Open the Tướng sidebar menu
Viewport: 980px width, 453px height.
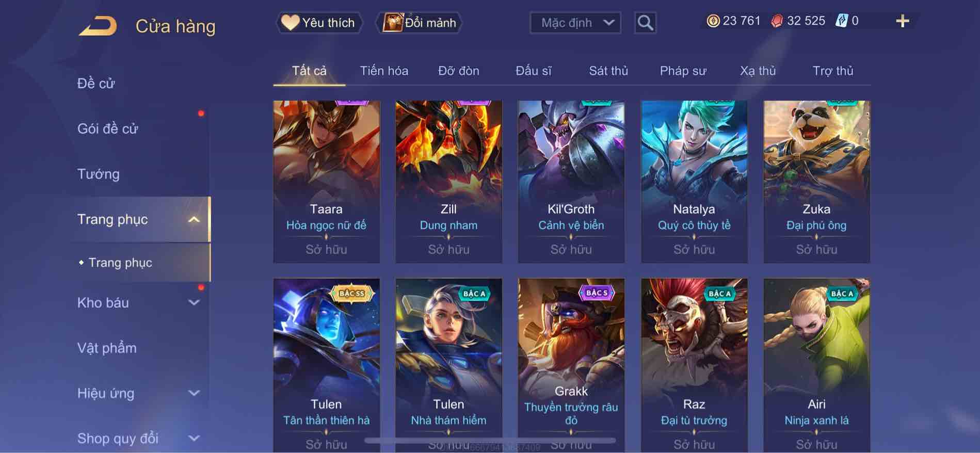[x=99, y=174]
